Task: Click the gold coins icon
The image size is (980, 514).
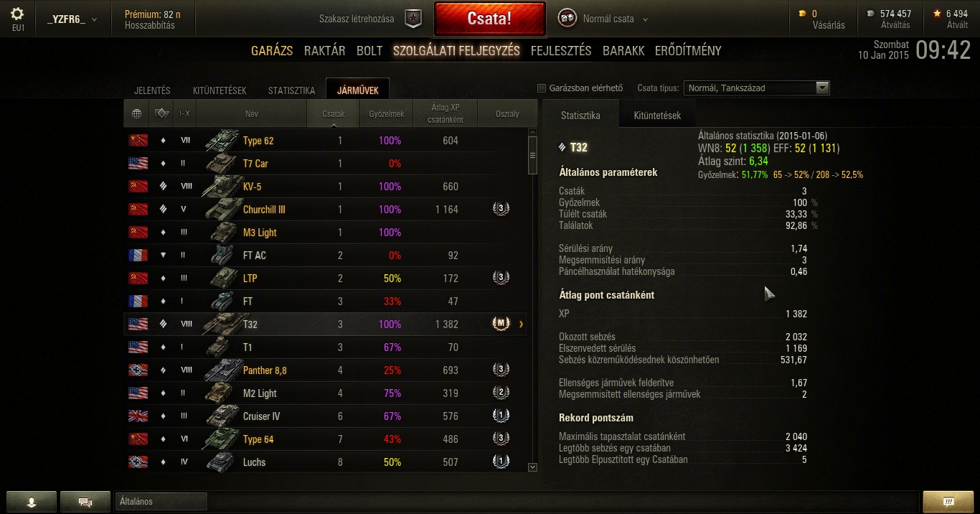Action: click(803, 14)
